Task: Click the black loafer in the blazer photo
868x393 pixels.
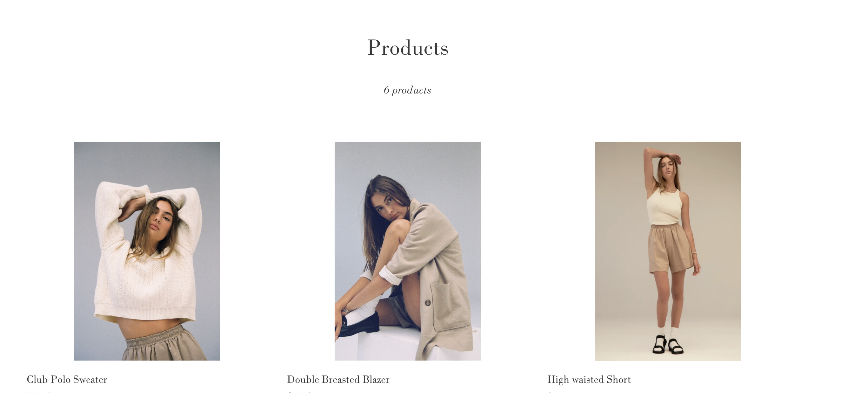Action: coord(358,324)
